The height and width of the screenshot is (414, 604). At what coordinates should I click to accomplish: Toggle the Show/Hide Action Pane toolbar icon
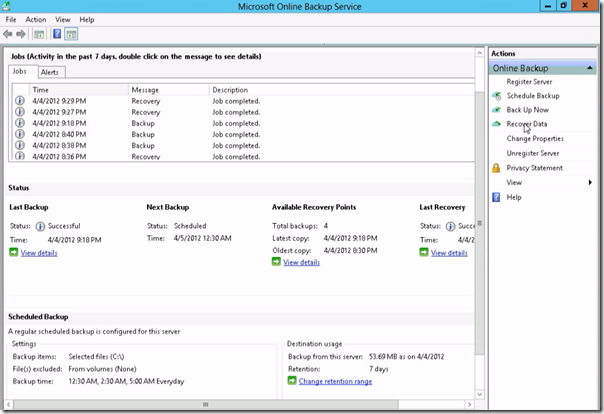pyautogui.click(x=71, y=34)
